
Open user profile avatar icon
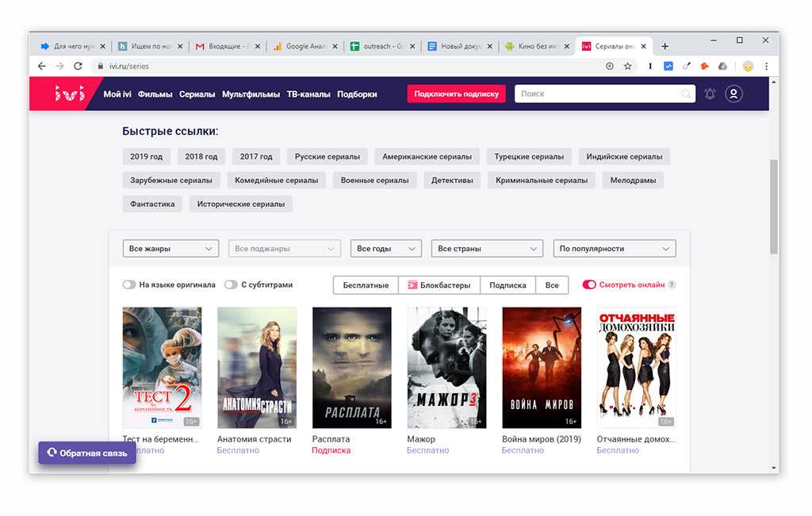pos(734,94)
